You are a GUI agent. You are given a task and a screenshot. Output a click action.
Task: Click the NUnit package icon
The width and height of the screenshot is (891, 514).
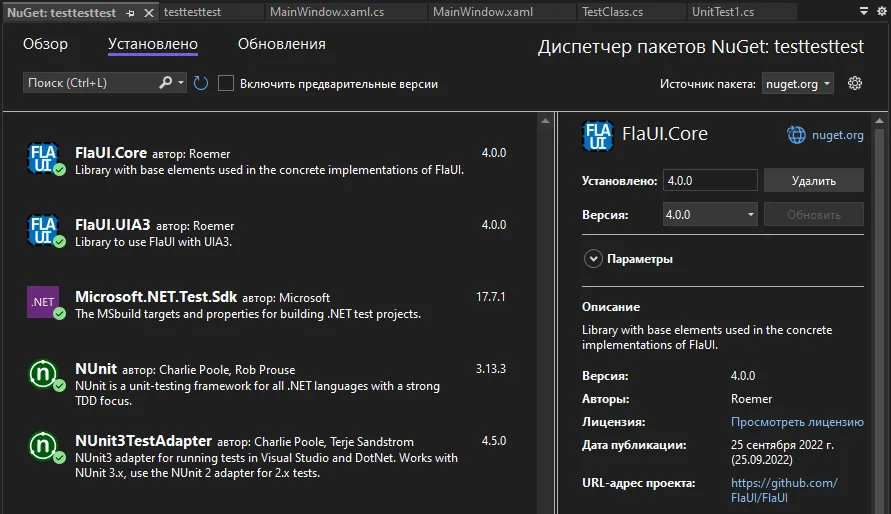(x=45, y=375)
